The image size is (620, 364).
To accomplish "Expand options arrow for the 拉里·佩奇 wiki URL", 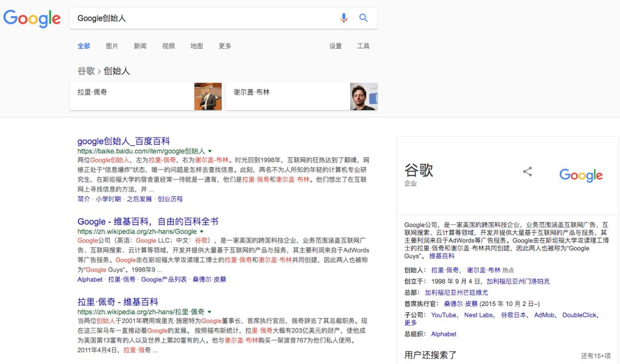I will coord(210,312).
